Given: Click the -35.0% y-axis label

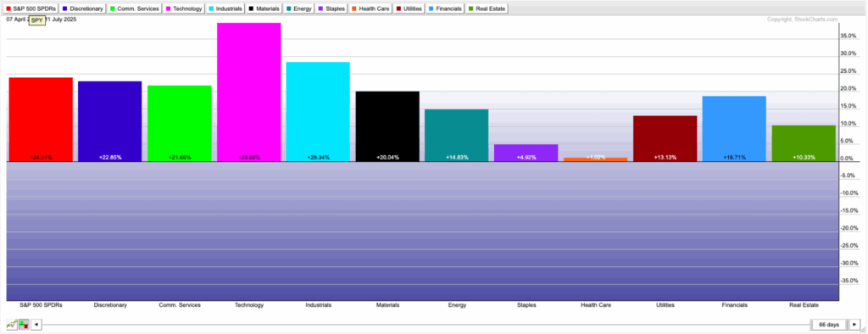Looking at the screenshot, I should point(849,281).
